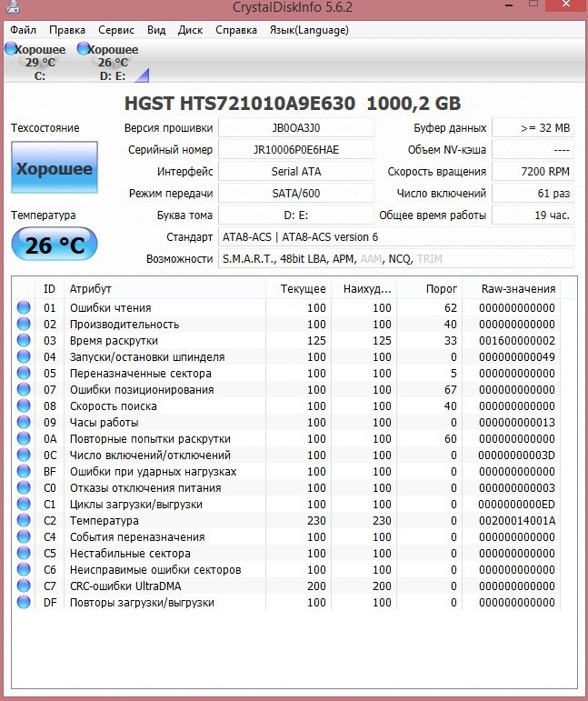The image size is (588, 701).
Task: Select the Нестабильные сектора attribute name
Action: (x=130, y=554)
